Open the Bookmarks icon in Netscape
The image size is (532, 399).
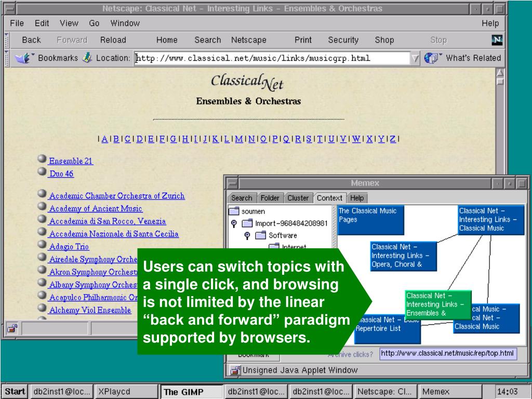point(23,58)
